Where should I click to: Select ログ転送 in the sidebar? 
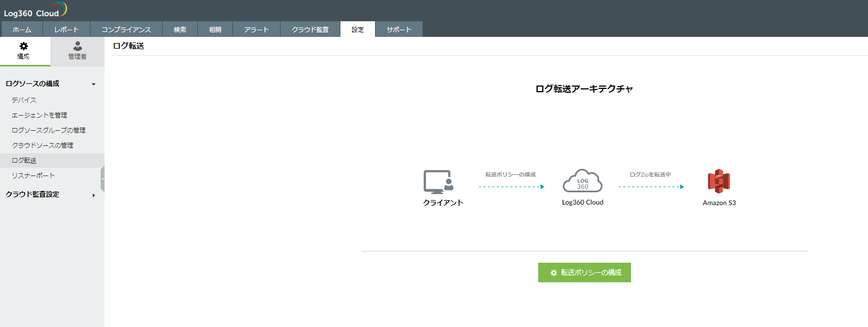point(52,160)
